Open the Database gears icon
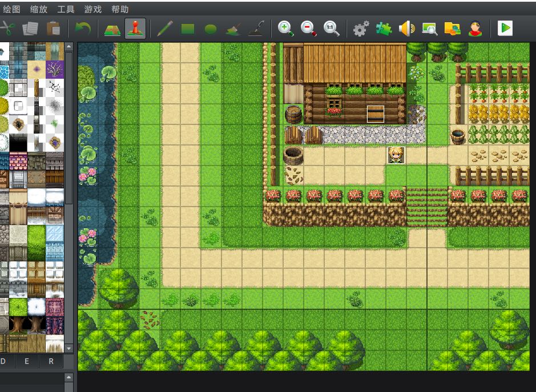 tap(361, 29)
